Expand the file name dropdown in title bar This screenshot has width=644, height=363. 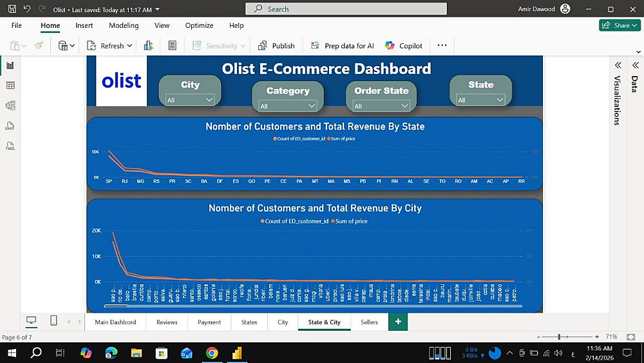(157, 10)
